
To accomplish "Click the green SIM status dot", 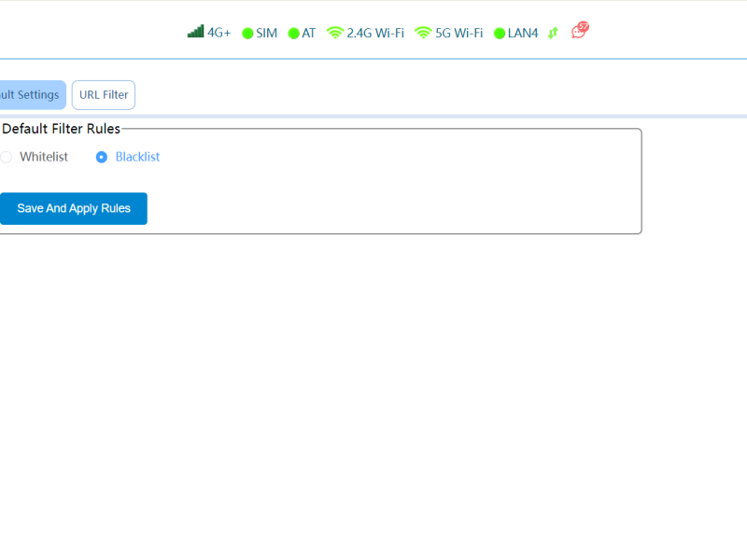I will pyautogui.click(x=247, y=34).
